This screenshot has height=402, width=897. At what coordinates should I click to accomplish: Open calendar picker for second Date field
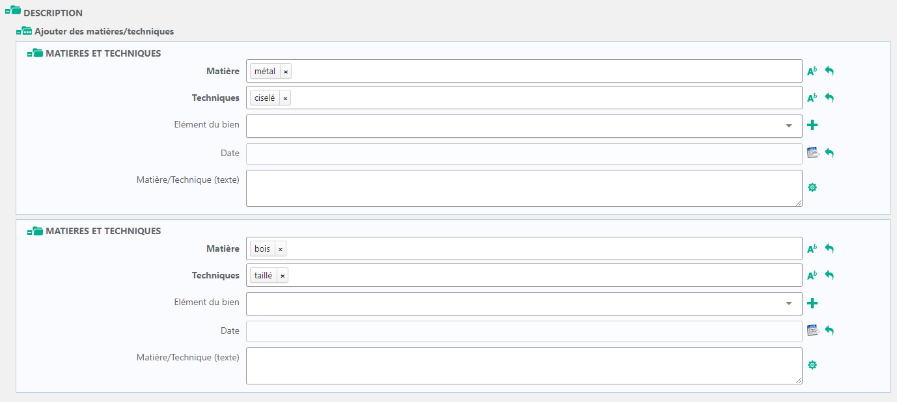coord(813,330)
